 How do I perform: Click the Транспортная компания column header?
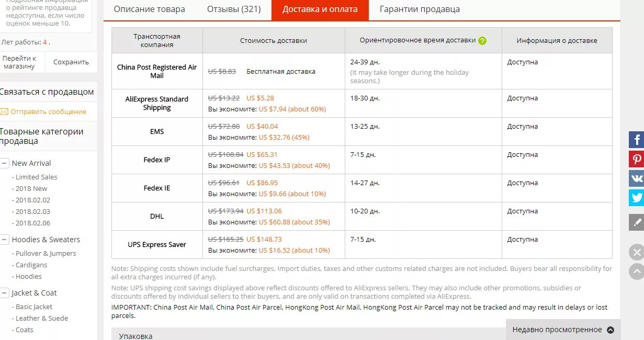click(157, 40)
